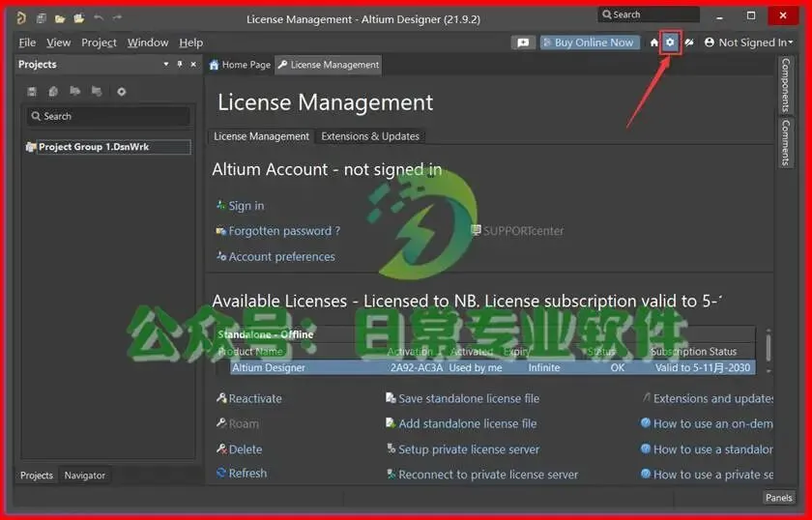Click Reconnect to private license server
The height and width of the screenshot is (520, 812).
pyautogui.click(x=482, y=475)
